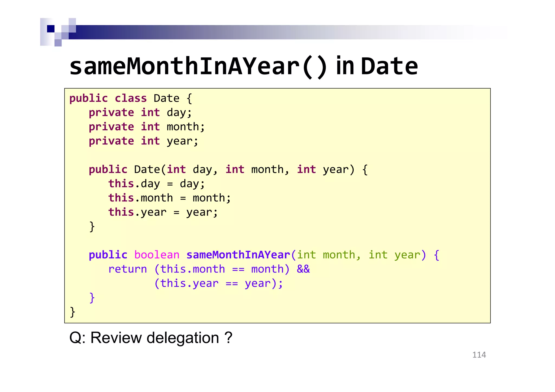The width and height of the screenshot is (555, 392).
Task: Click the line 'public class Date {'
Action: [x=131, y=98]
